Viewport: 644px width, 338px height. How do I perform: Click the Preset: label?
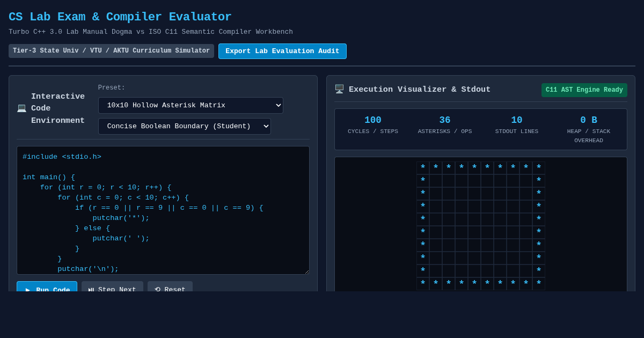[112, 88]
